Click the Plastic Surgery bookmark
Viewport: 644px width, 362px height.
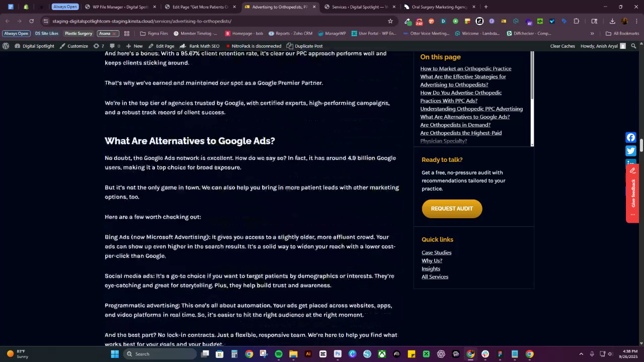tap(78, 33)
